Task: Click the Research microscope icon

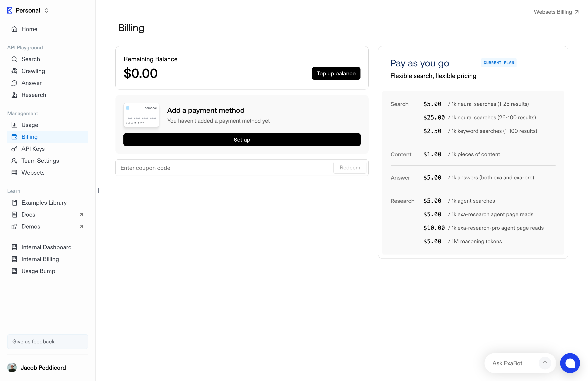Action: point(14,95)
